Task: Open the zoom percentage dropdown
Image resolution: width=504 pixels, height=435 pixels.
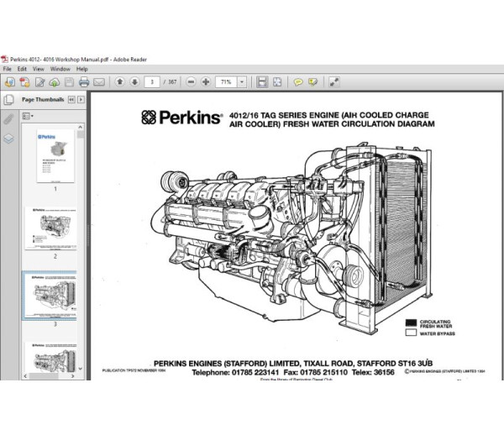Action: pos(242,82)
